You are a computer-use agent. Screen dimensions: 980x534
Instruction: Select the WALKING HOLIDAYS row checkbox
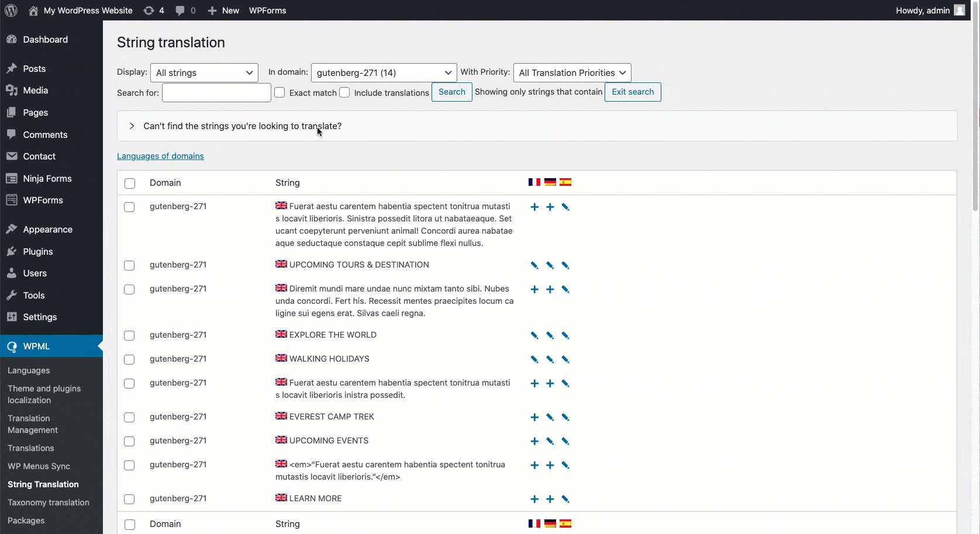tap(130, 360)
